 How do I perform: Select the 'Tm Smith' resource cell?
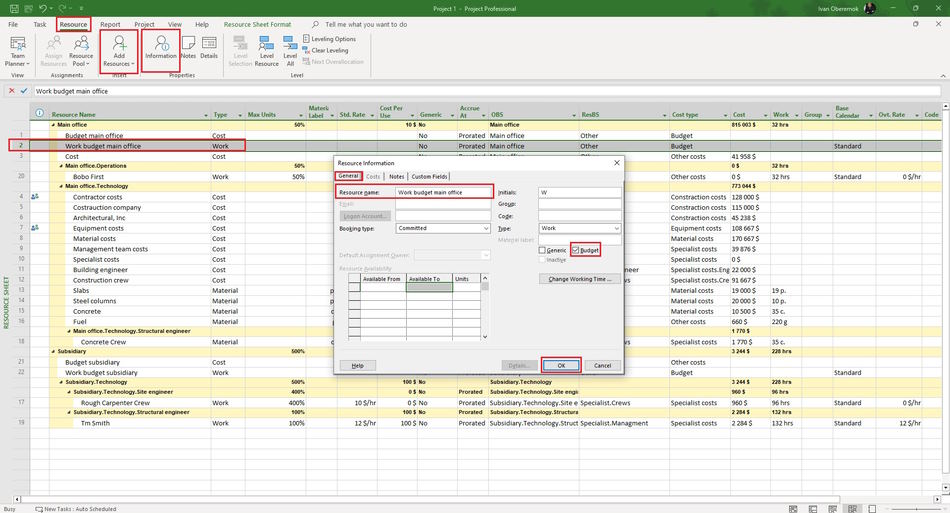130,423
